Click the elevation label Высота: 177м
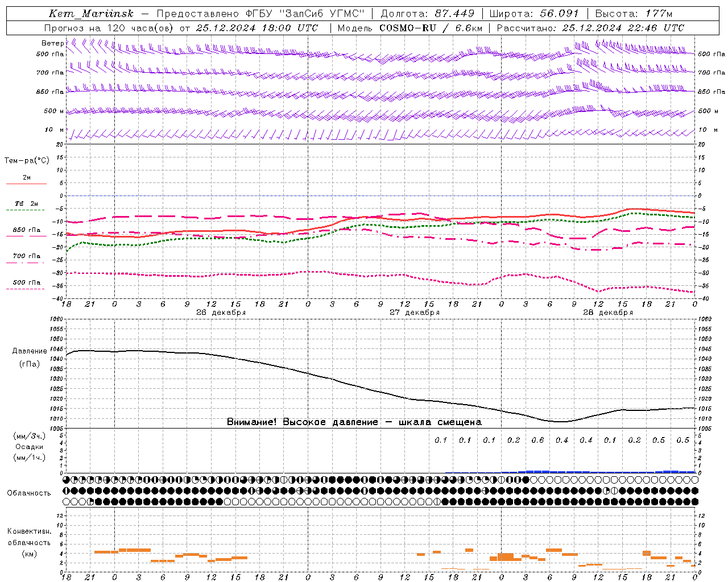This screenshot has height=582, width=728. pos(634,14)
